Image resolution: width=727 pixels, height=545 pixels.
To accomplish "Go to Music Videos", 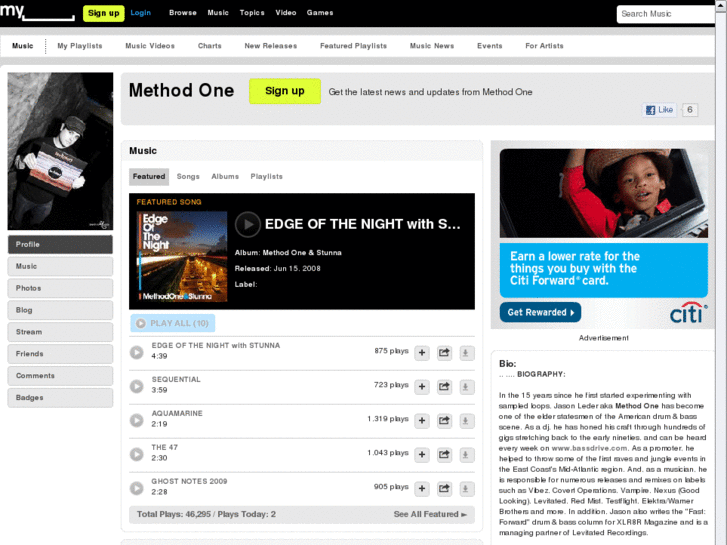I will 150,46.
